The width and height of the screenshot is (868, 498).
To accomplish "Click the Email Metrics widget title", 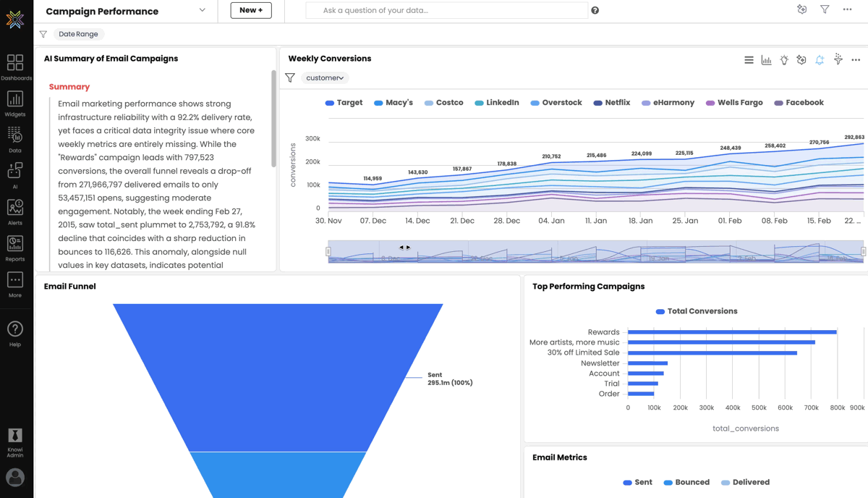I will pyautogui.click(x=560, y=457).
